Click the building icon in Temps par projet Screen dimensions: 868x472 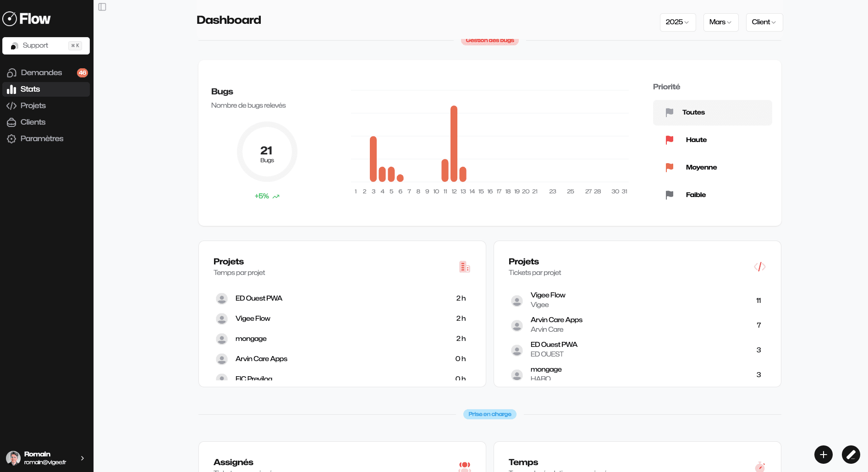tap(464, 267)
